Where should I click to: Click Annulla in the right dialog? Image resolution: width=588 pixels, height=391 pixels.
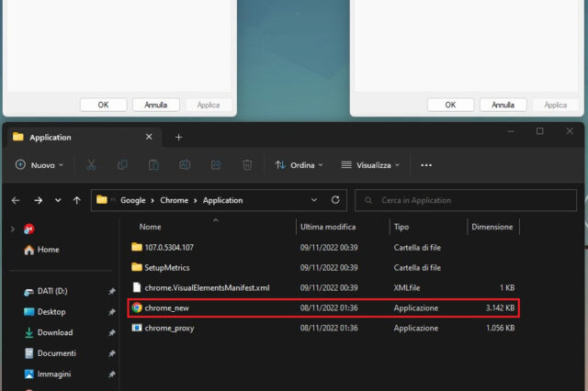[503, 105]
